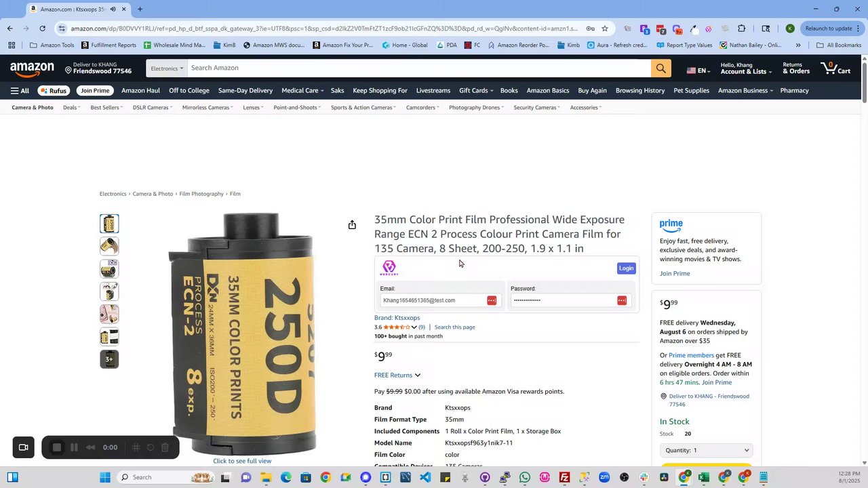Go back with the browser back arrow

pyautogui.click(x=9, y=28)
